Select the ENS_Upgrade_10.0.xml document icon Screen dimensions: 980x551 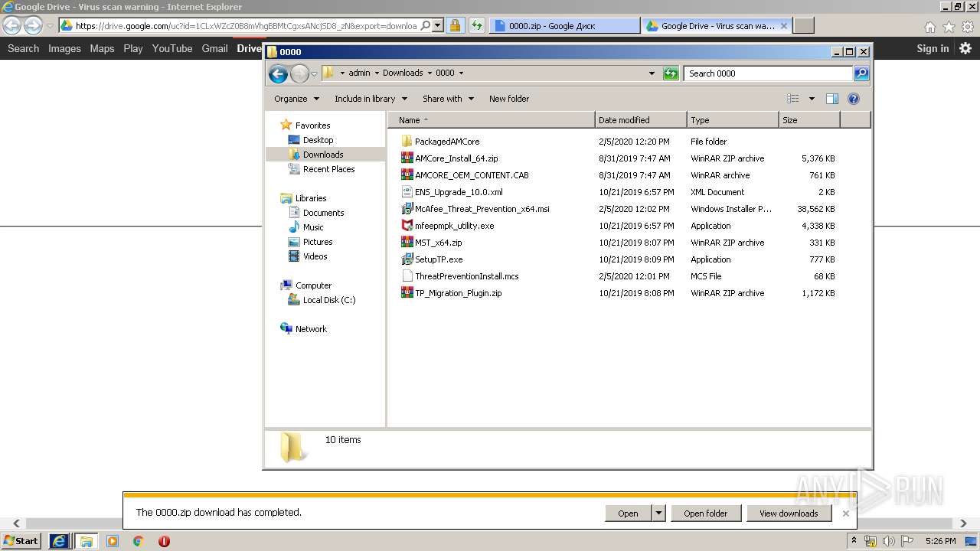click(x=407, y=192)
